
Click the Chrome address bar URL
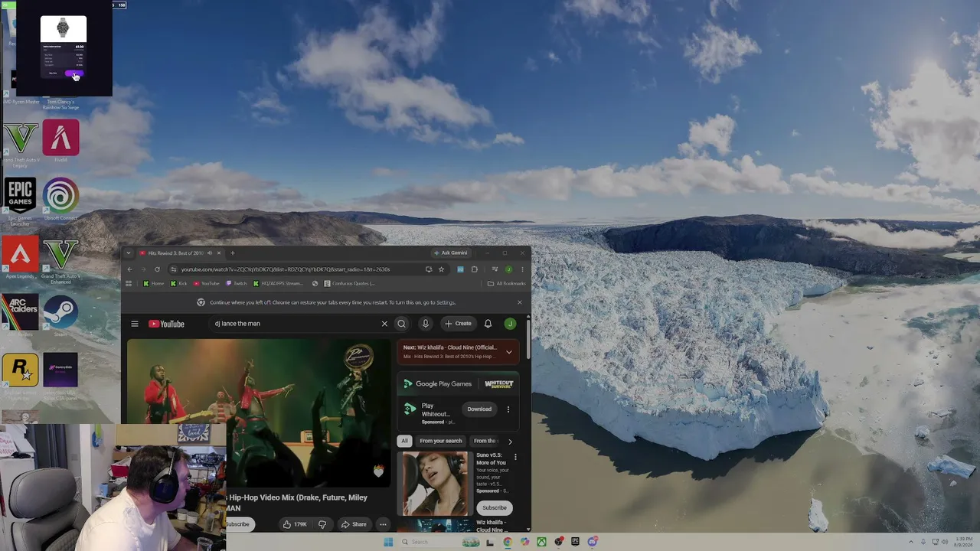pyautogui.click(x=286, y=269)
